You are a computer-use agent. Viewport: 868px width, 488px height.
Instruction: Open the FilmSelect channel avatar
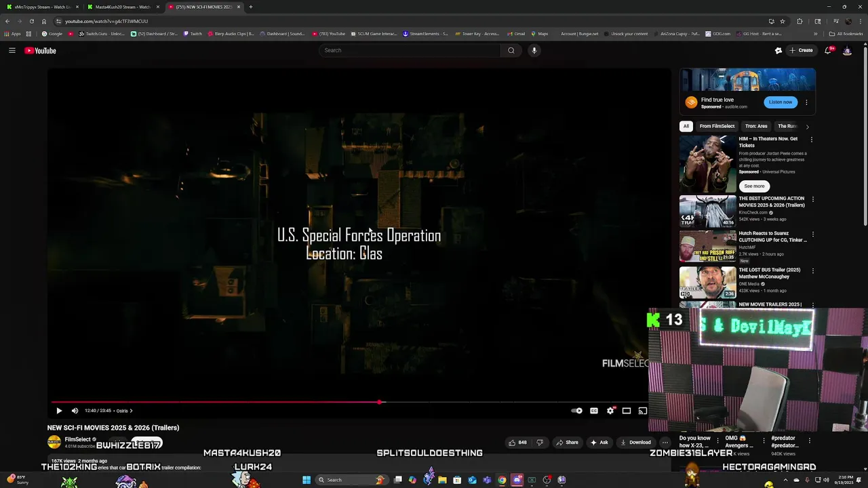pos(54,443)
